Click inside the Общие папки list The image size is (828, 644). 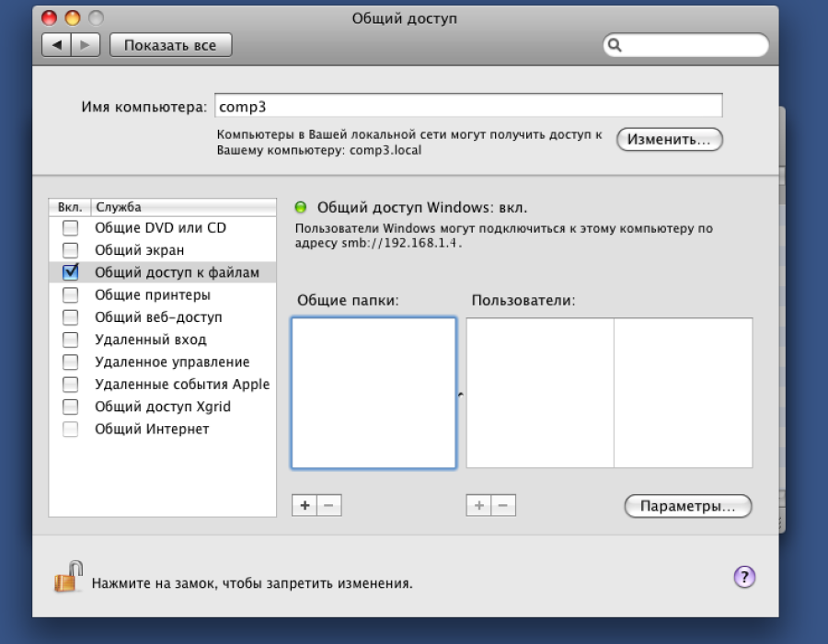pyautogui.click(x=374, y=393)
